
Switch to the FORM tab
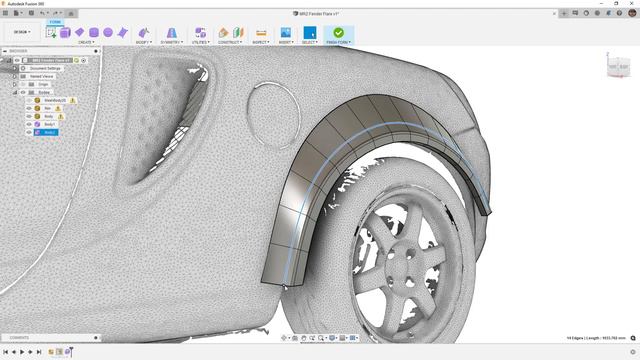coord(55,22)
